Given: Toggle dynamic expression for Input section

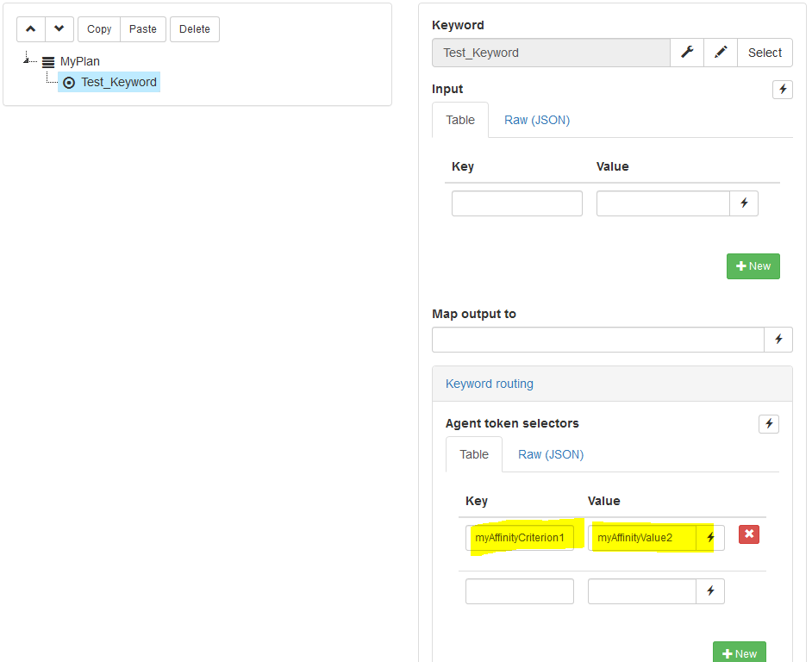Looking at the screenshot, I should [783, 89].
